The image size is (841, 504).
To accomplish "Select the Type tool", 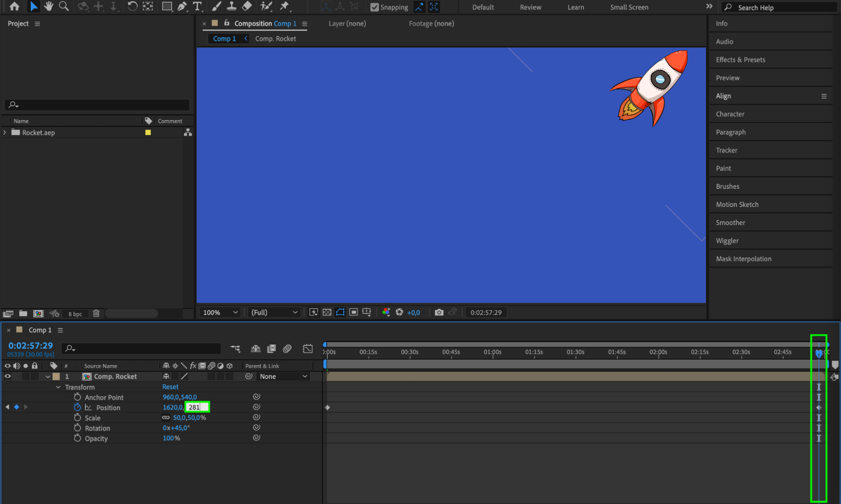I will pos(197,6).
